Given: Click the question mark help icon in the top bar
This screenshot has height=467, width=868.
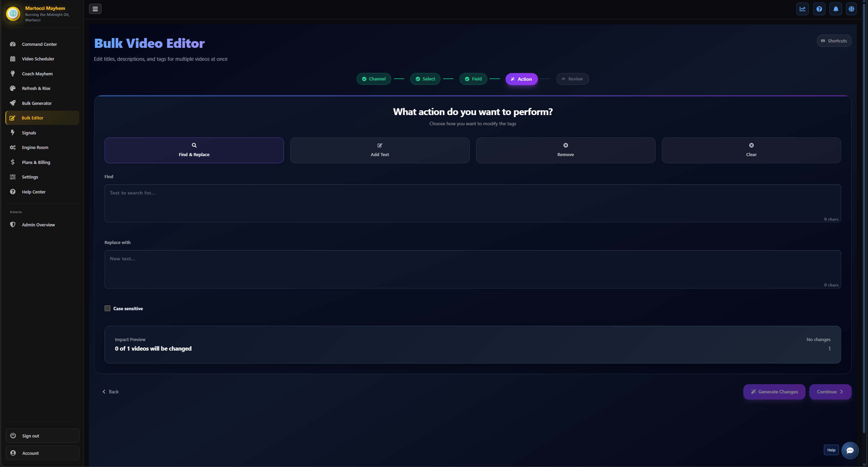Looking at the screenshot, I should click(819, 9).
